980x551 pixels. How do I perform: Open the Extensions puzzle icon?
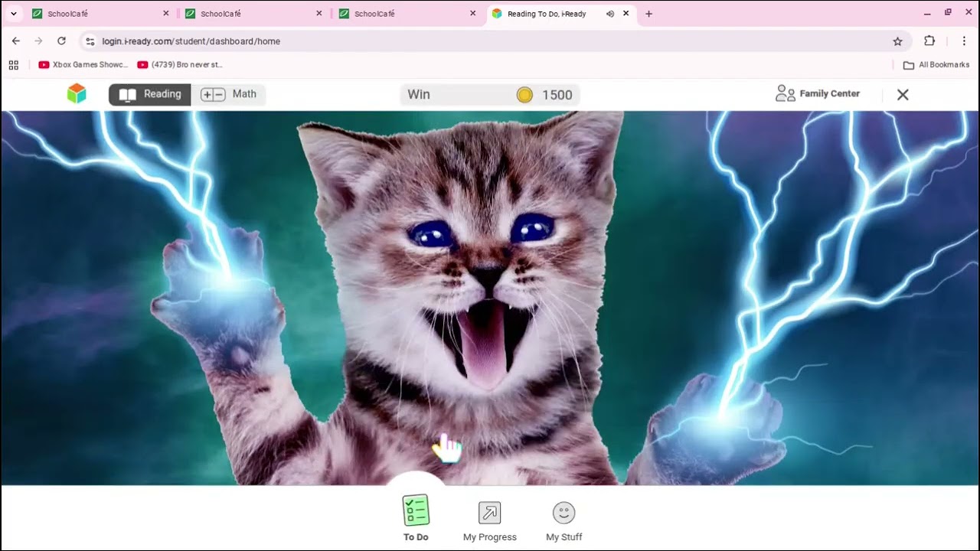(929, 41)
